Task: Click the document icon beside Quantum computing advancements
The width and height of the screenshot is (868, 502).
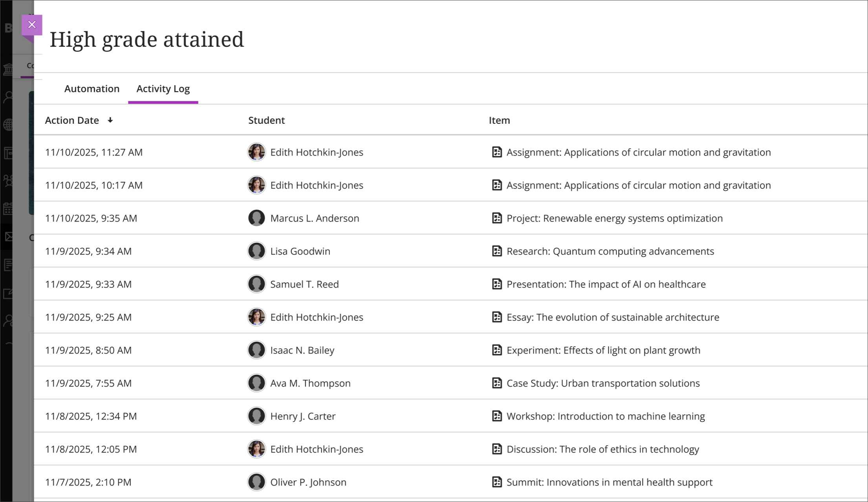Action: pos(496,251)
